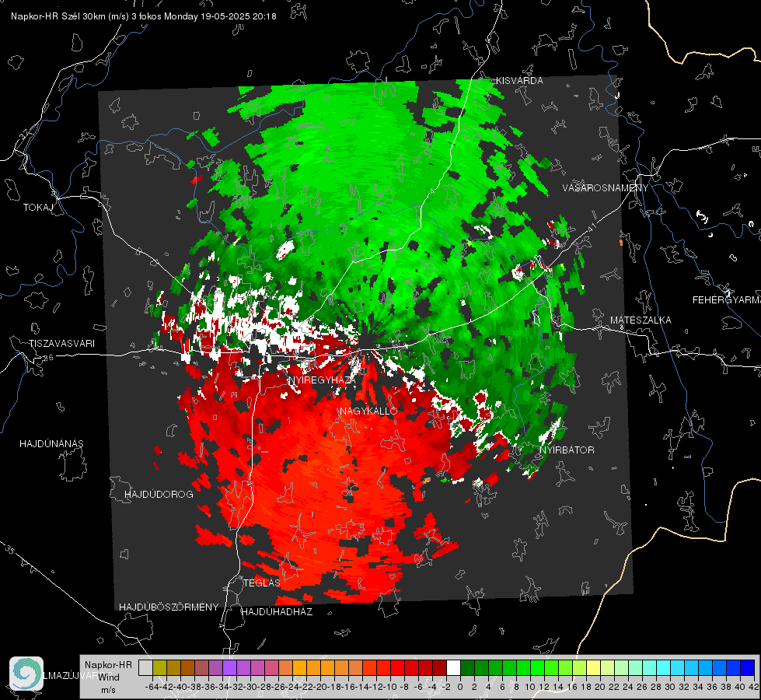This screenshot has height=700, width=761.
Task: Click the VÁSÁROSNAMÉNY label on the map
Action: pyautogui.click(x=606, y=188)
